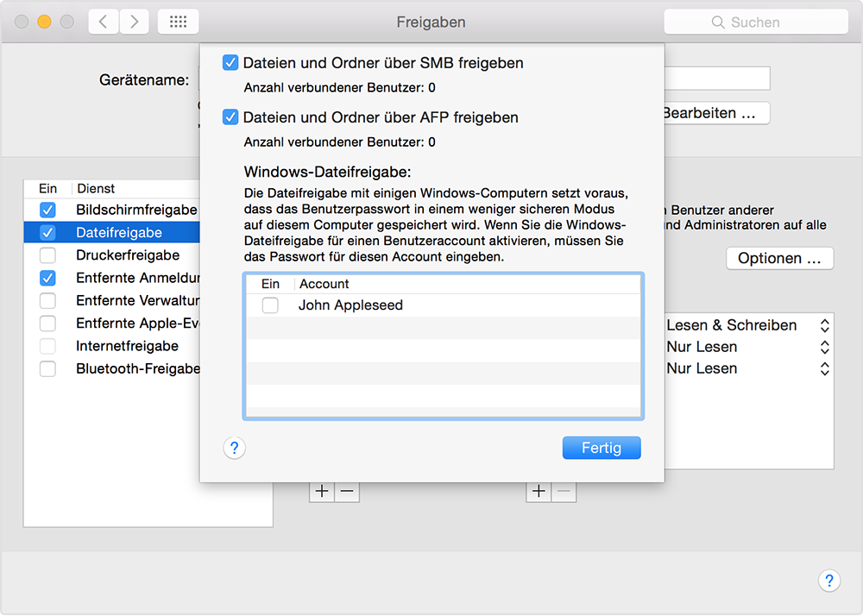The image size is (863, 616).
Task: Select Internetfreigabe service row
Action: (x=127, y=346)
